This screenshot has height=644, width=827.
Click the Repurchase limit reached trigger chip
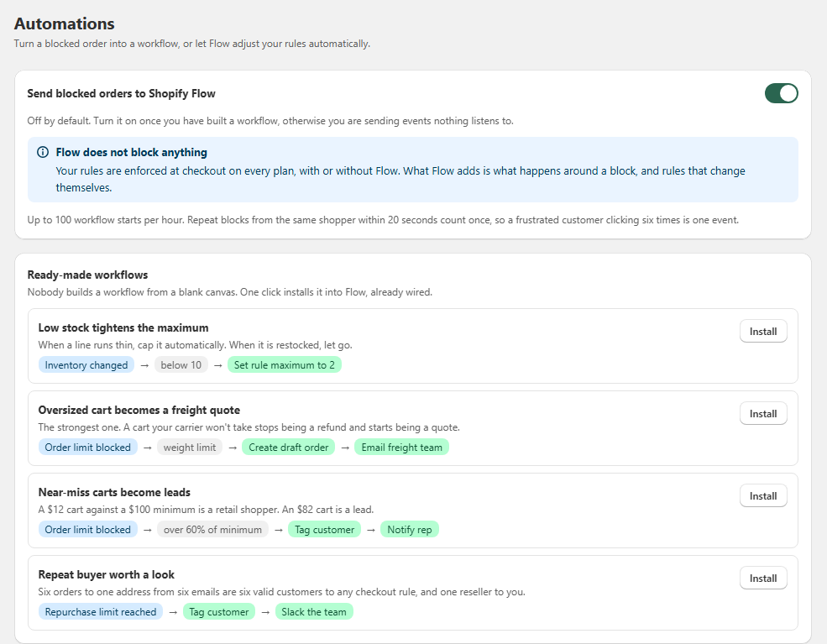tap(100, 612)
